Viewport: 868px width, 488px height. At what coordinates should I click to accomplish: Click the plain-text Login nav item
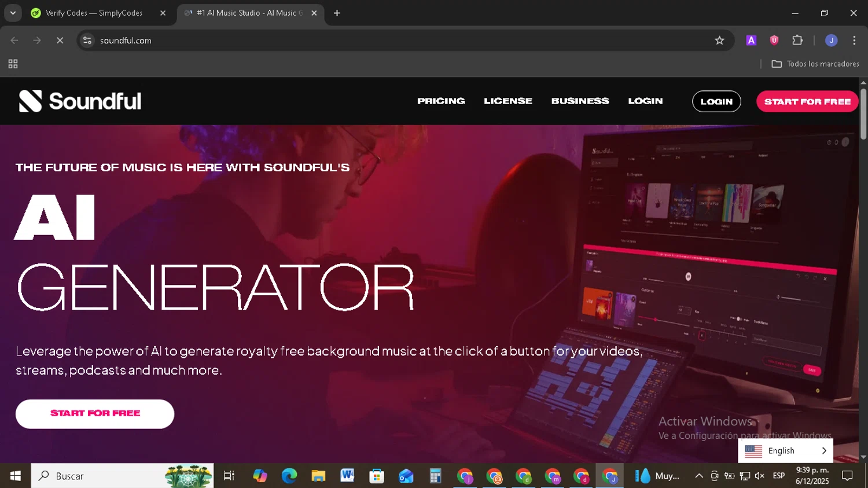click(x=645, y=101)
